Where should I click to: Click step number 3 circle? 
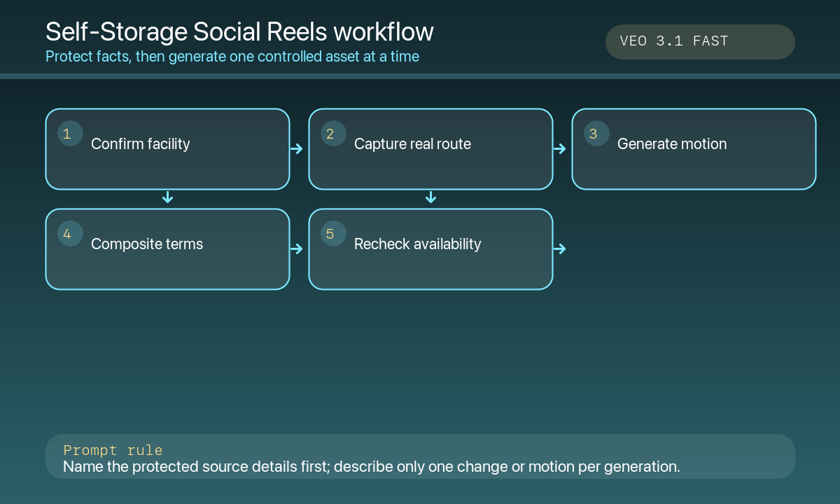pos(596,134)
